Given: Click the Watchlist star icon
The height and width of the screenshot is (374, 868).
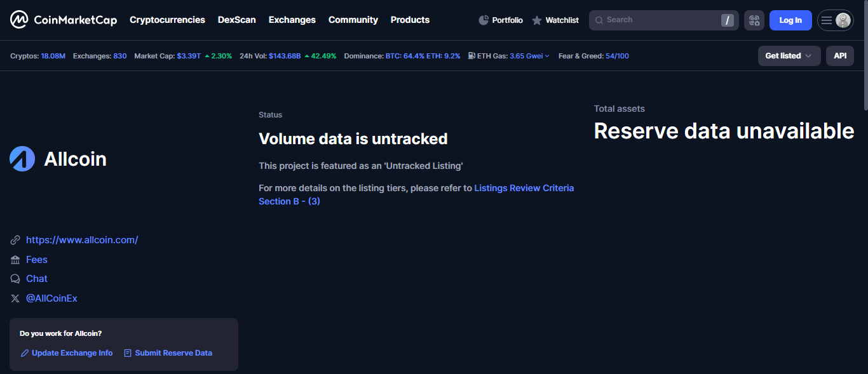Looking at the screenshot, I should (537, 20).
